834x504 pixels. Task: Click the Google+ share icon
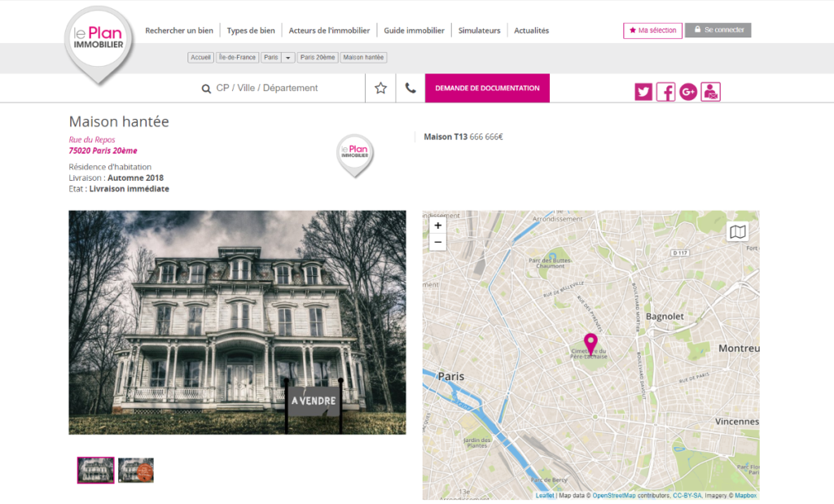(687, 92)
